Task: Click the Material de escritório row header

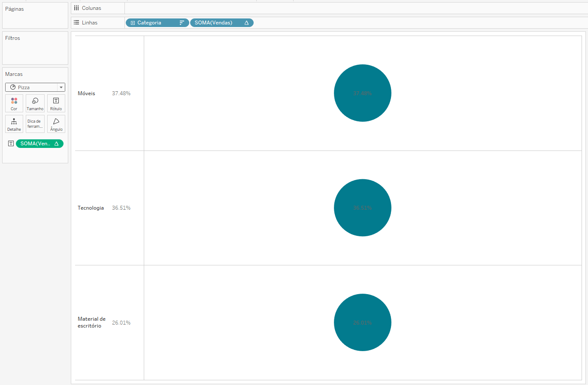Action: tap(91, 322)
